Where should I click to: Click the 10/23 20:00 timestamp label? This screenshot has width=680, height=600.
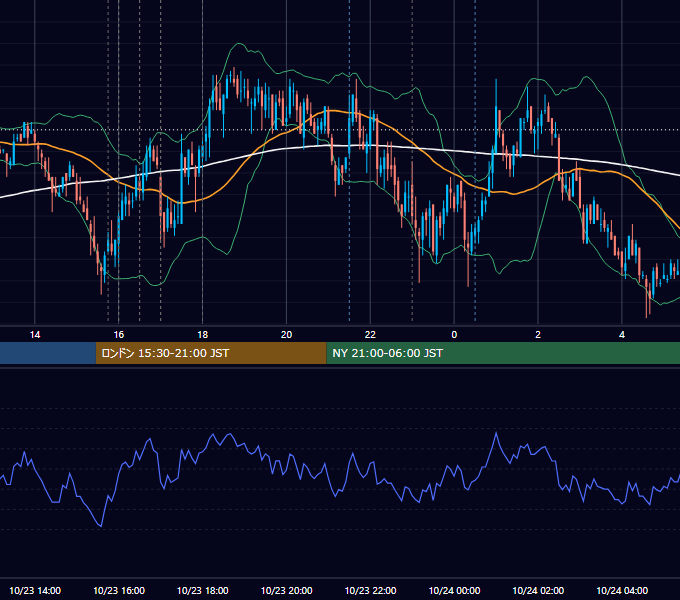pyautogui.click(x=286, y=590)
